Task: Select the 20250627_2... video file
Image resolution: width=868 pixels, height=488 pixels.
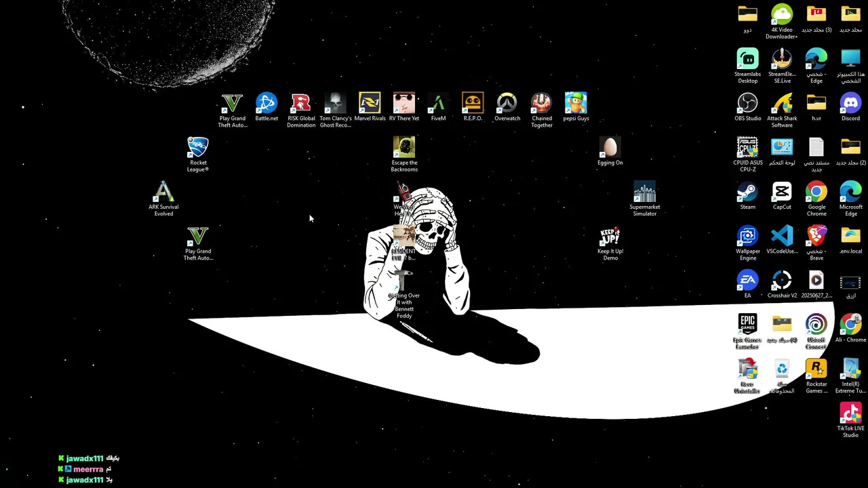Action: pyautogui.click(x=816, y=285)
